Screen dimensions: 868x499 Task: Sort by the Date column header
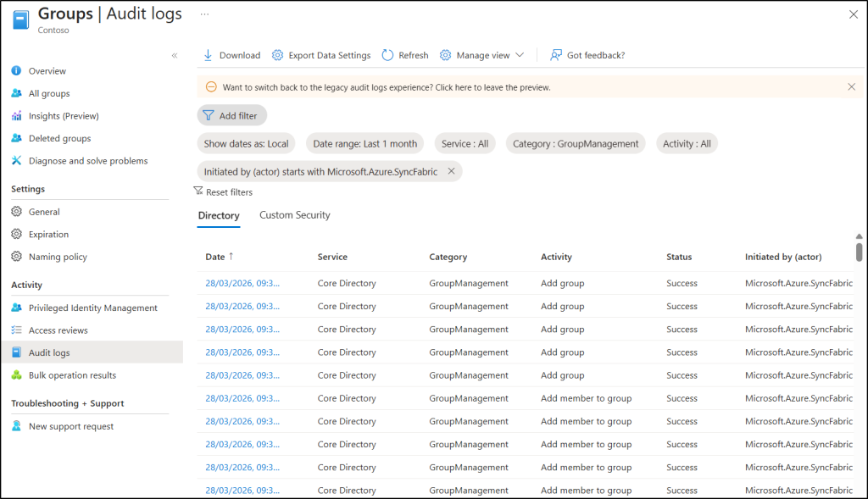(215, 257)
